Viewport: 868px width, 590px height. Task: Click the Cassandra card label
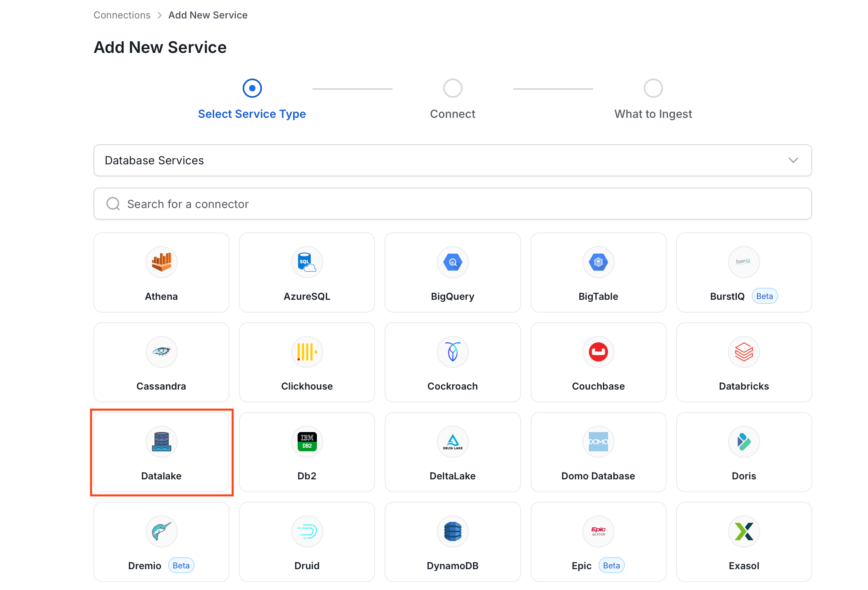161,386
